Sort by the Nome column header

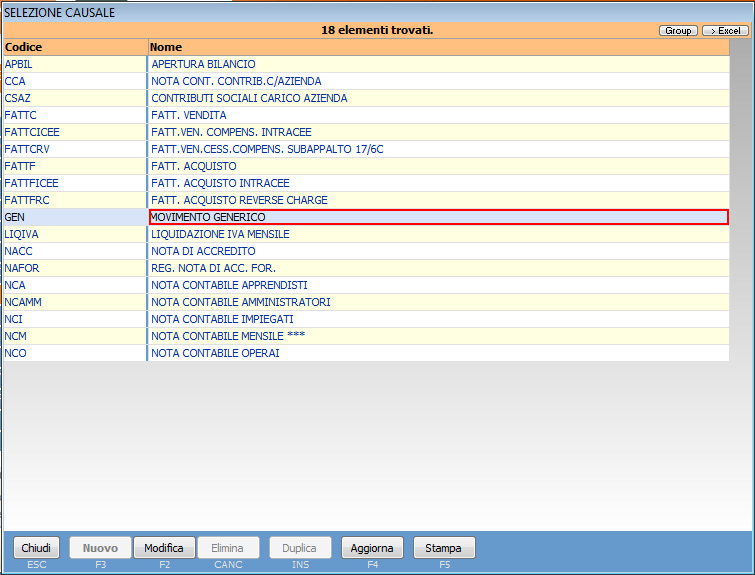pos(436,47)
